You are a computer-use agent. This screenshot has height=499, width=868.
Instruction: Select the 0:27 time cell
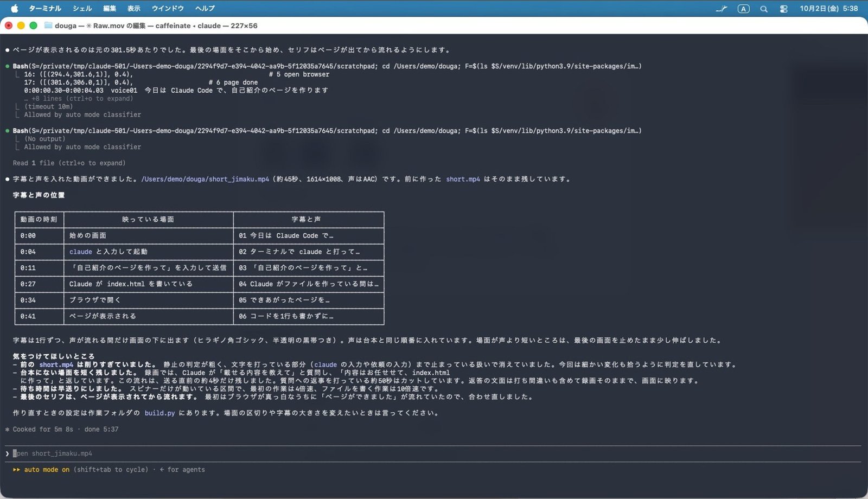coord(39,284)
